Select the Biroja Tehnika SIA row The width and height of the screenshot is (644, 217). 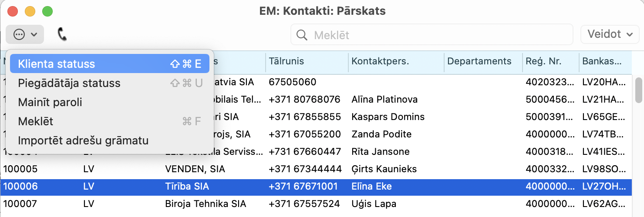tap(206, 204)
